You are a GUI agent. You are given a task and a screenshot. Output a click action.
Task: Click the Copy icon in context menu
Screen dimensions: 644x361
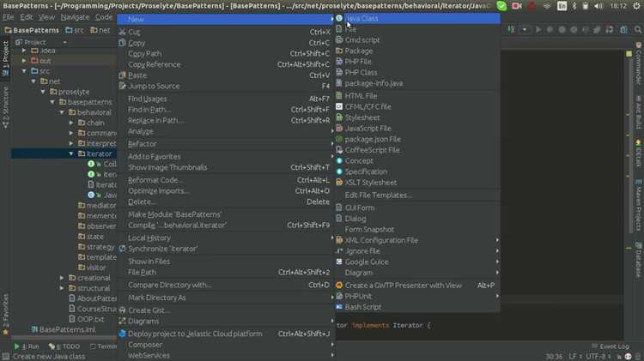[123, 43]
